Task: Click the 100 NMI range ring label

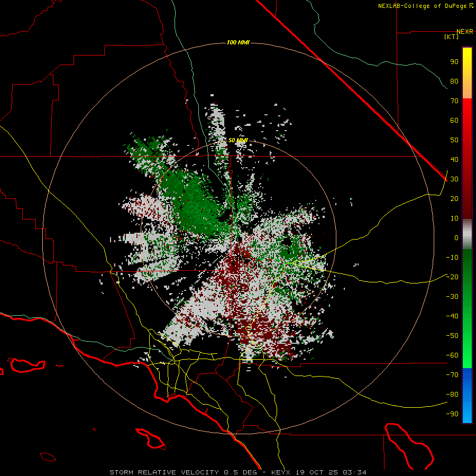Action: click(238, 42)
